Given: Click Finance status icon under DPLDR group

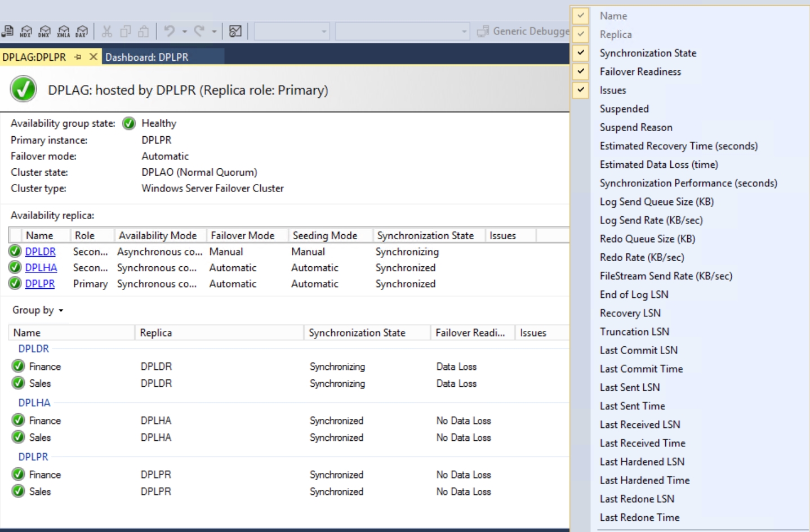Looking at the screenshot, I should [x=19, y=366].
